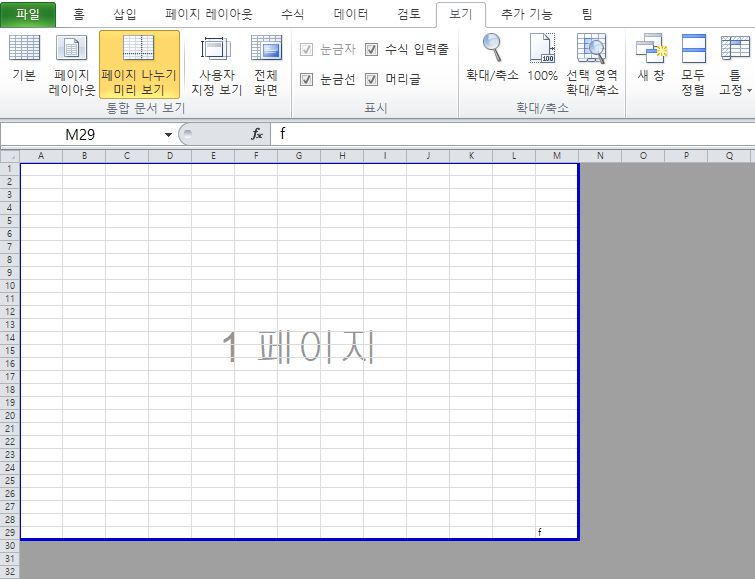755x579 pixels.
Task: Uncheck Formula Bar (수식 입력줄) checkbox
Action: pyautogui.click(x=371, y=49)
